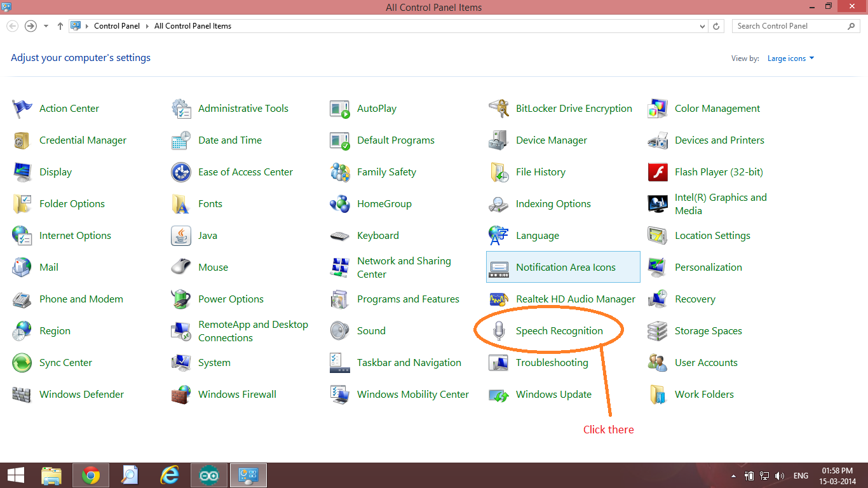
Task: Open the Windows Start button
Action: [x=16, y=475]
